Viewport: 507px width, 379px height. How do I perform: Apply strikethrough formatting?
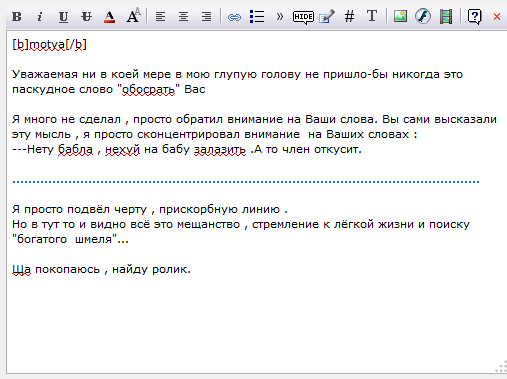[x=86, y=16]
